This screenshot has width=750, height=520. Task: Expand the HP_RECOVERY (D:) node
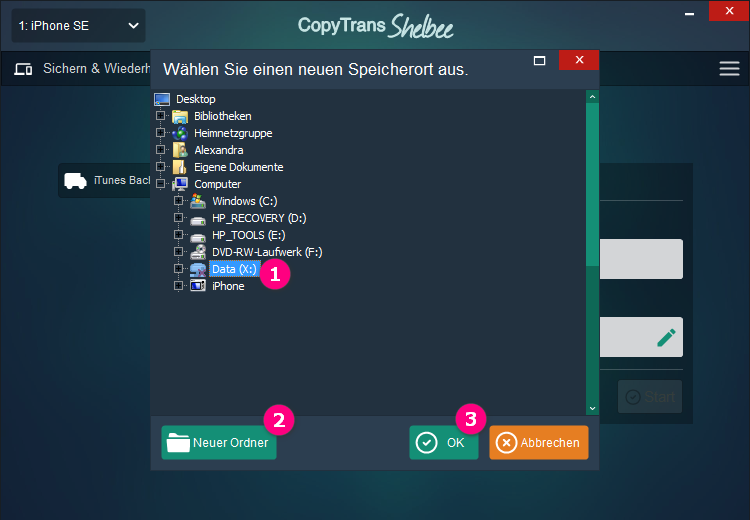point(178,218)
